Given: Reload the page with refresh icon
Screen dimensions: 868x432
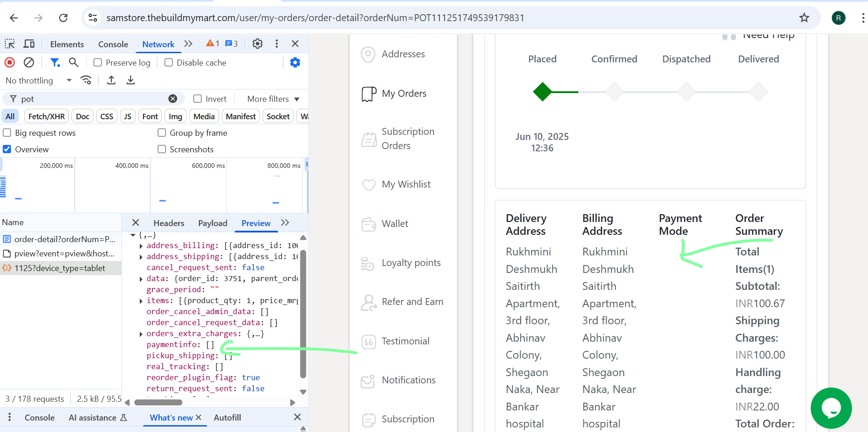Looking at the screenshot, I should point(63,18).
